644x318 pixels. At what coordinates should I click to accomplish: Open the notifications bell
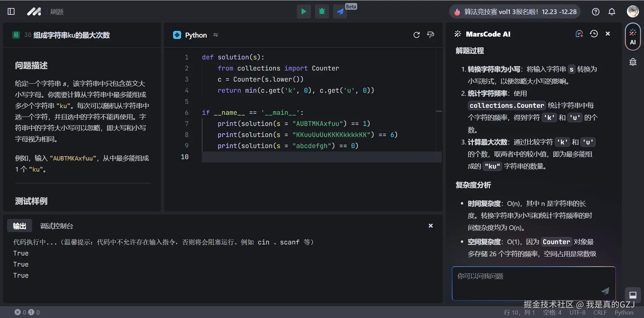pos(612,11)
